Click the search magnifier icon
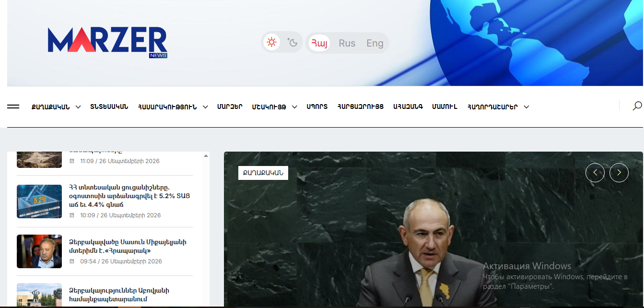The image size is (644, 308). coord(637,106)
